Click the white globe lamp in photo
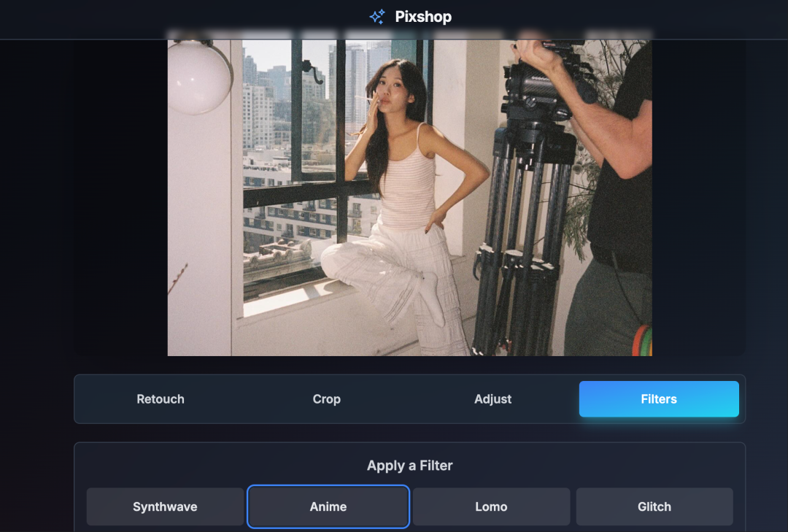788x532 pixels. tap(198, 77)
